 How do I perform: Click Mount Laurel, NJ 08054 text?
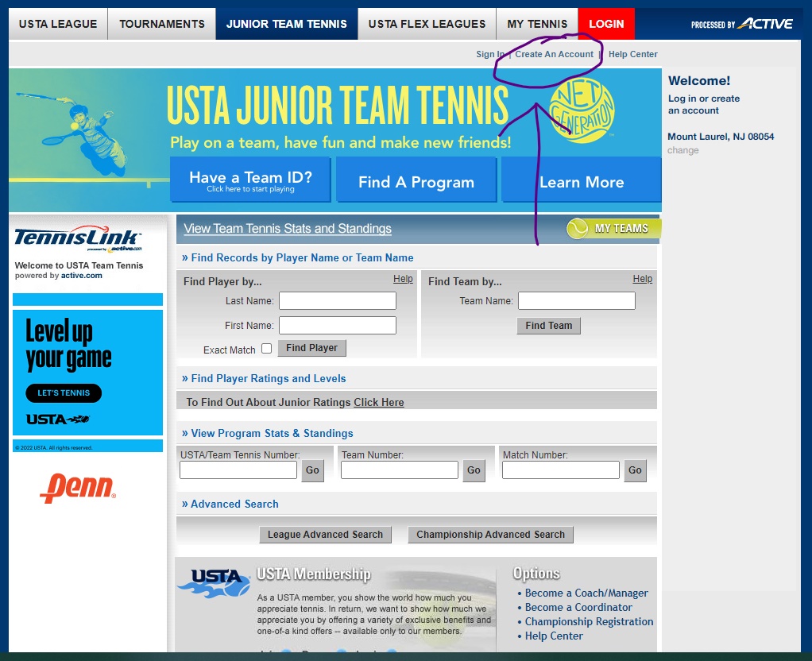tap(721, 137)
